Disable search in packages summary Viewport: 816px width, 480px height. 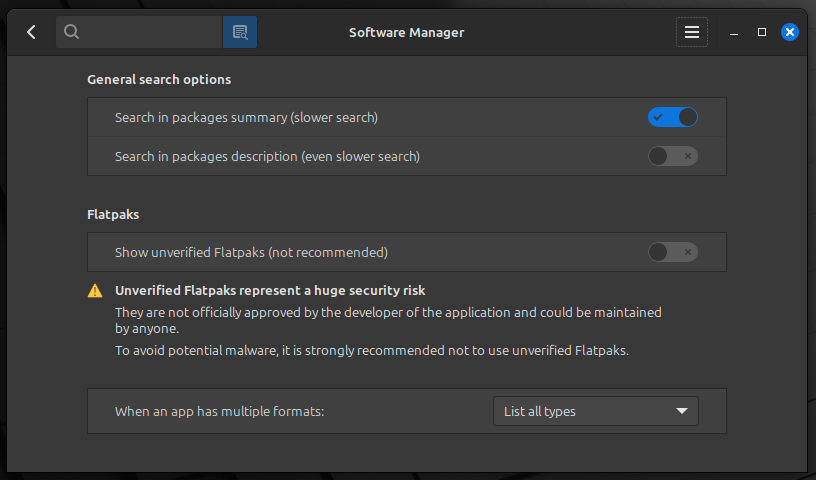click(x=672, y=117)
